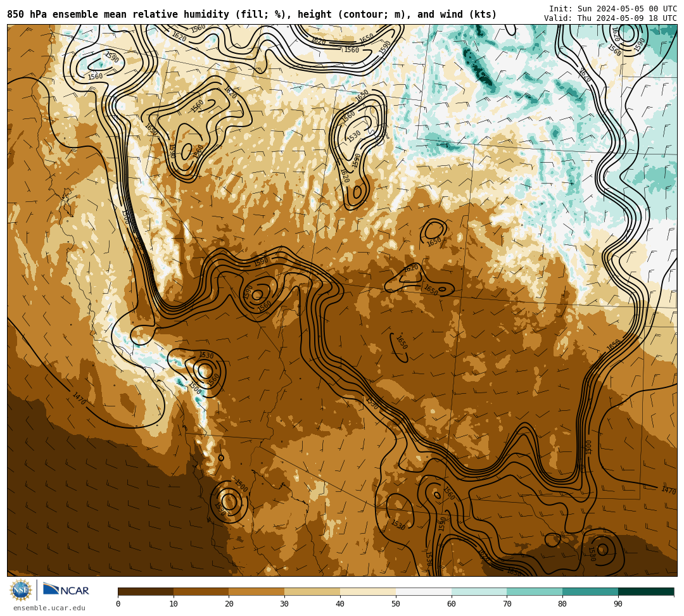684x616 pixels.
Task: Click the colorbar tick label '70'
Action: pyautogui.click(x=507, y=604)
